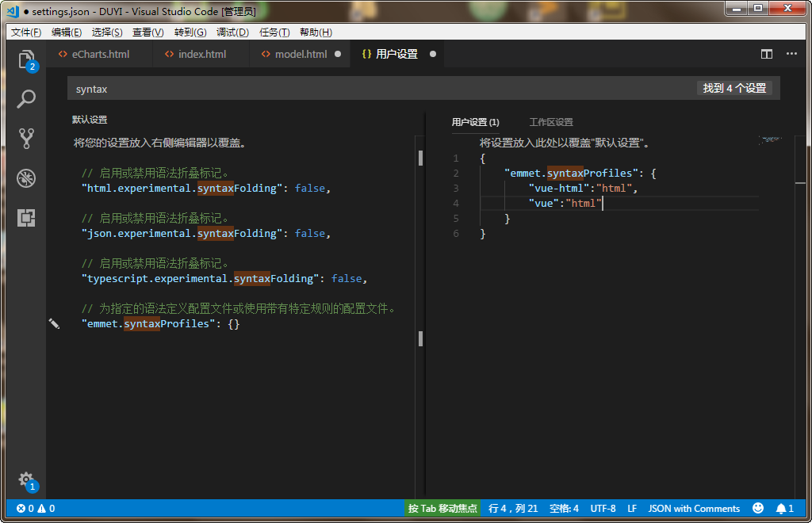Open the Explorer view in the activity bar
The width and height of the screenshot is (812, 523).
tap(26, 60)
